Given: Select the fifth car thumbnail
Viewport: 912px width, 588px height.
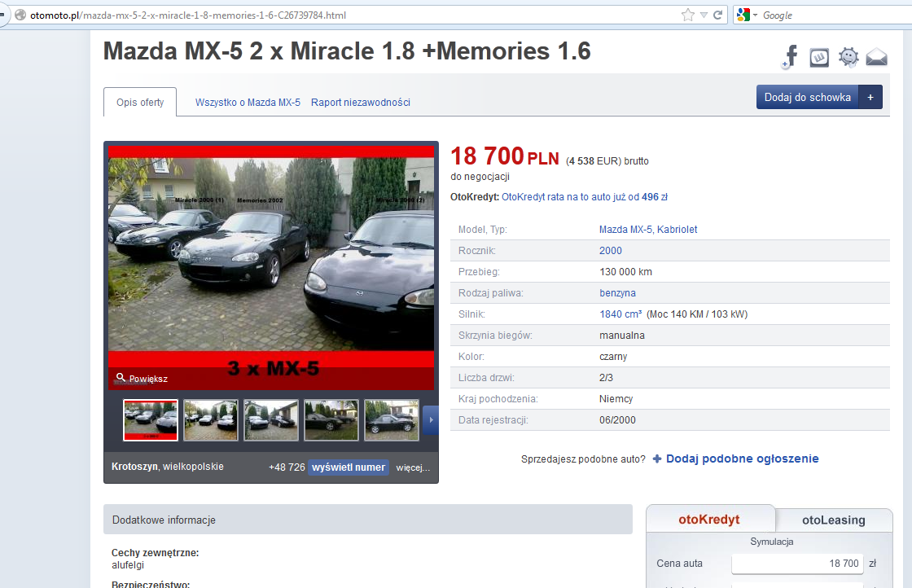Looking at the screenshot, I should coord(392,420).
